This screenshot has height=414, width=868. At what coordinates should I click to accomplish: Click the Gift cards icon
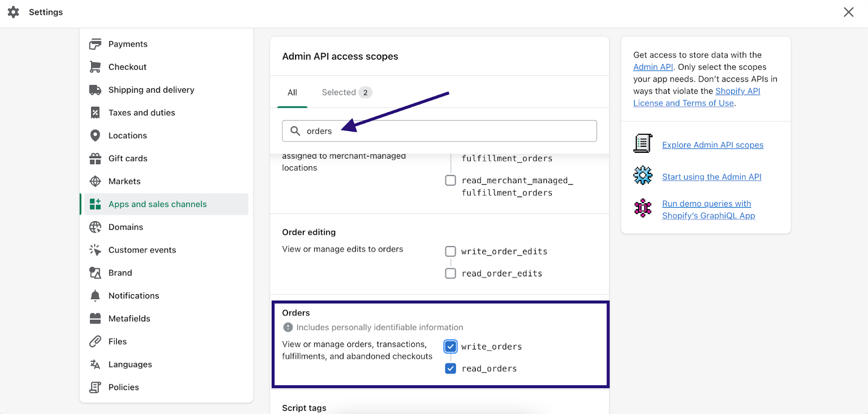tap(95, 158)
